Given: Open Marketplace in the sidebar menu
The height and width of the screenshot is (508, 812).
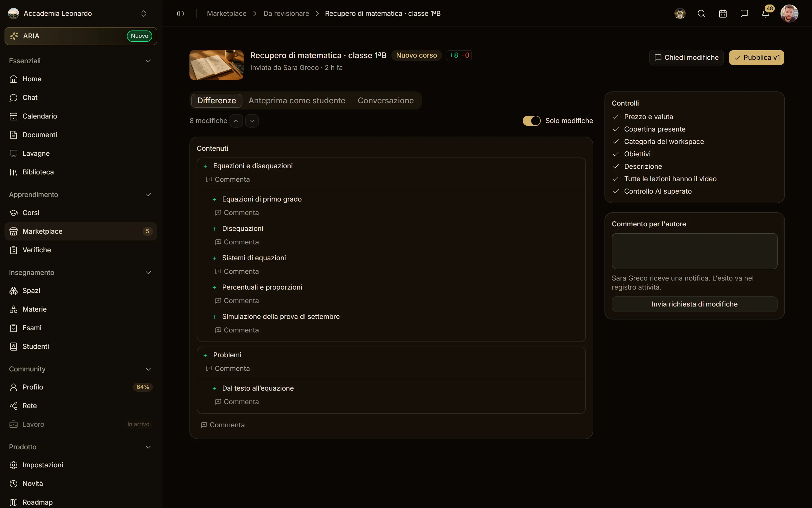Looking at the screenshot, I should click(x=81, y=231).
